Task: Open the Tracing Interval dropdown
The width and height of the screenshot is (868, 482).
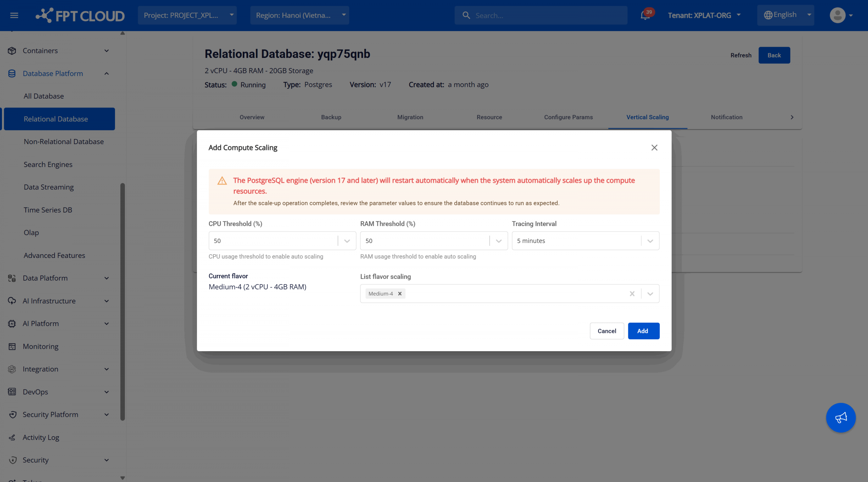Action: (650, 241)
